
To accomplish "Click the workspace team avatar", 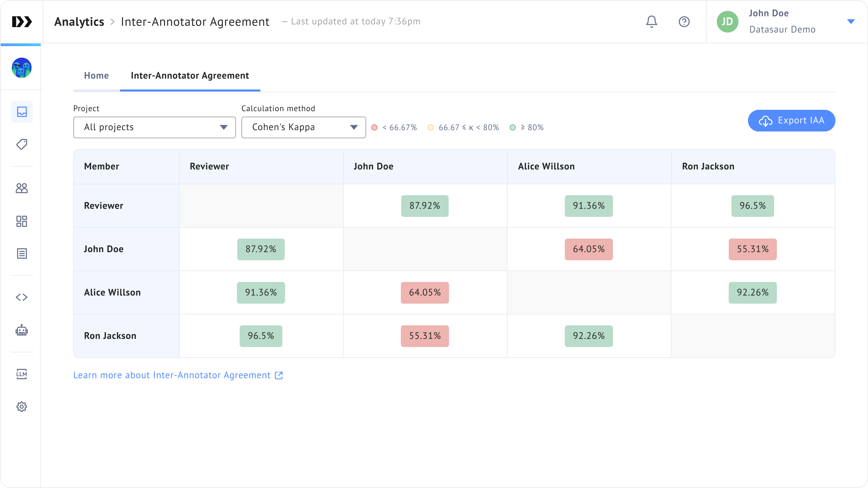I will point(21,68).
